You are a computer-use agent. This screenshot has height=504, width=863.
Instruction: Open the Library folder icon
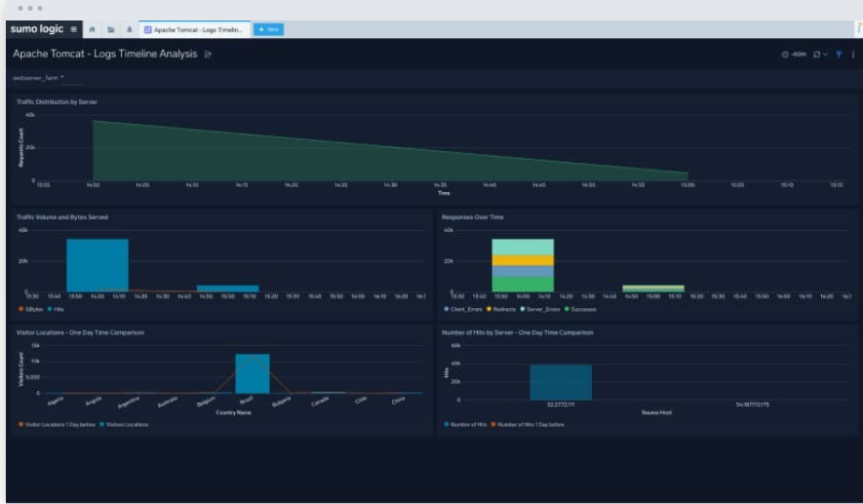click(110, 29)
